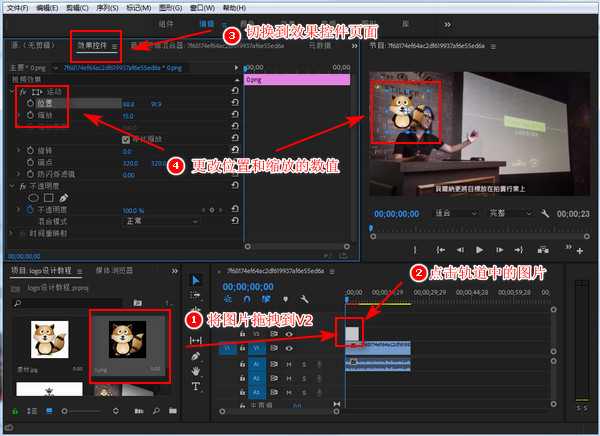The image size is (600, 436).
Task: Solo audio track A2
Action: (304, 379)
